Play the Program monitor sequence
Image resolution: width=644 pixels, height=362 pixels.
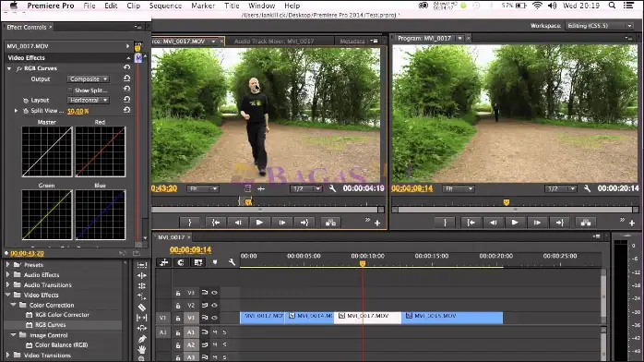click(x=515, y=223)
